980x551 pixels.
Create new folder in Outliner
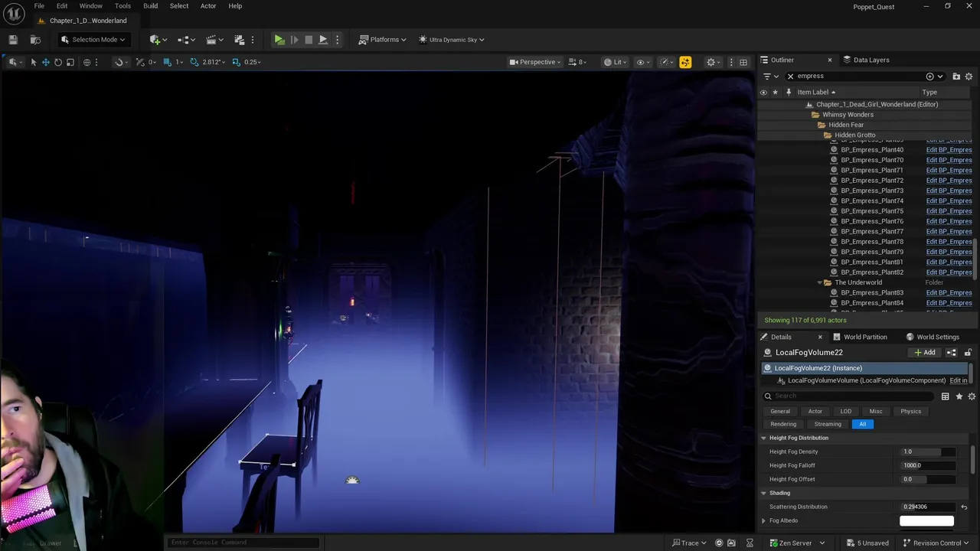(956, 77)
